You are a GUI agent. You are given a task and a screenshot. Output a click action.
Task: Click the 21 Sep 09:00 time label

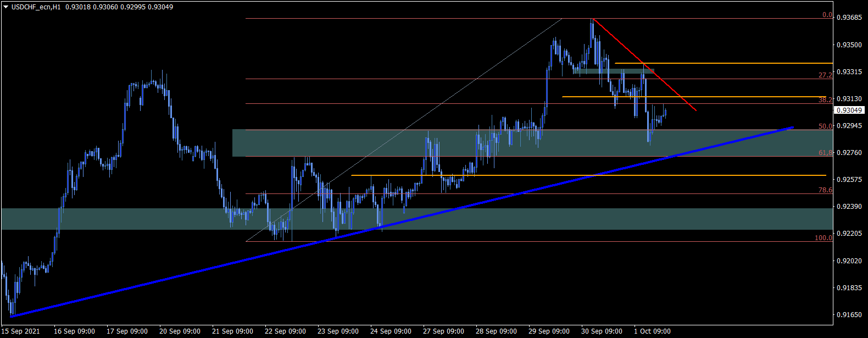click(x=232, y=331)
